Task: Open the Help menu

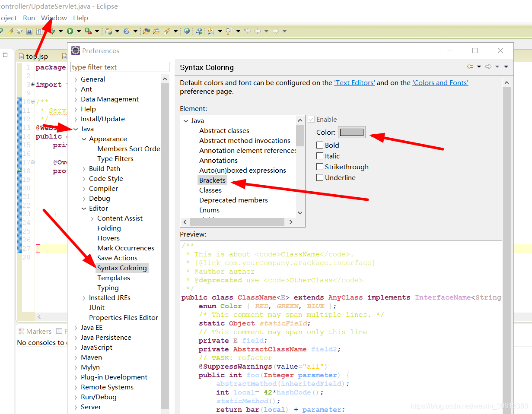Action: [80, 18]
